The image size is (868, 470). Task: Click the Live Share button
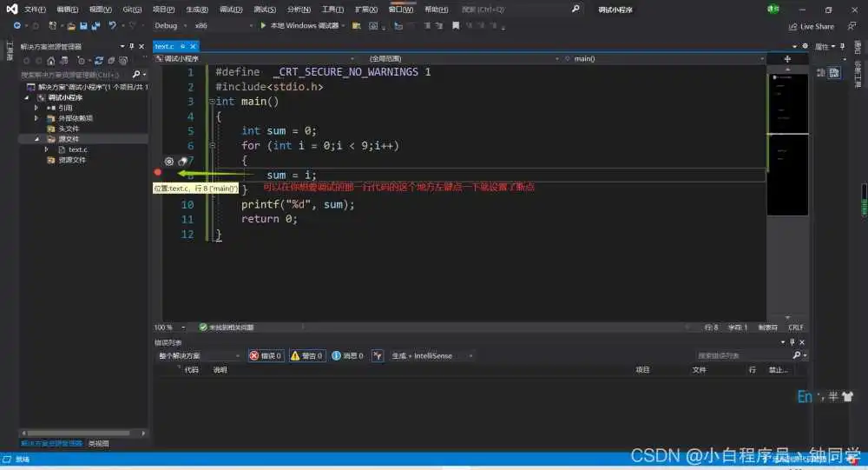click(812, 26)
